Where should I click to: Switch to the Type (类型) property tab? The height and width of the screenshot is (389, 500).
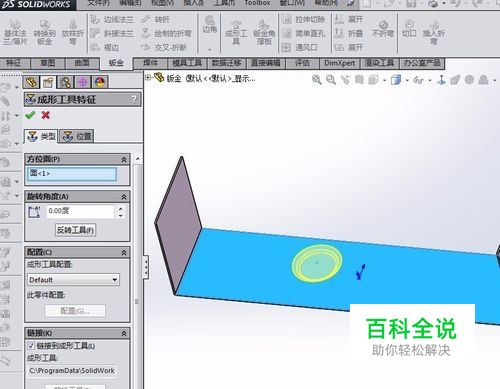coord(41,136)
